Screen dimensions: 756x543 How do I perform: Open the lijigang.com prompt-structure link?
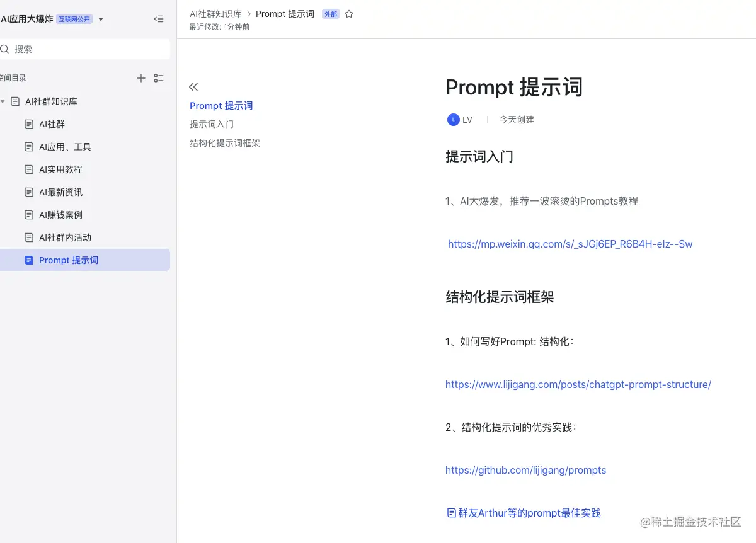coord(578,384)
